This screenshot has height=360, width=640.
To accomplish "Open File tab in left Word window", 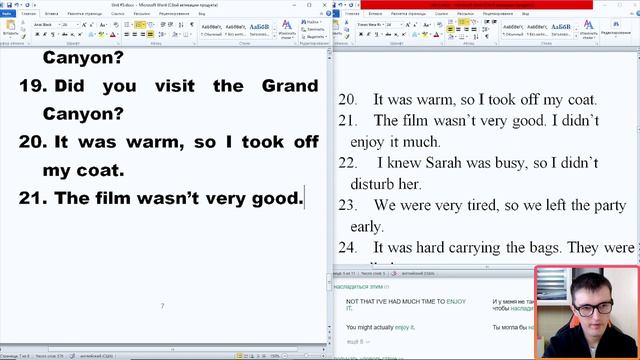I will pyautogui.click(x=8, y=14).
